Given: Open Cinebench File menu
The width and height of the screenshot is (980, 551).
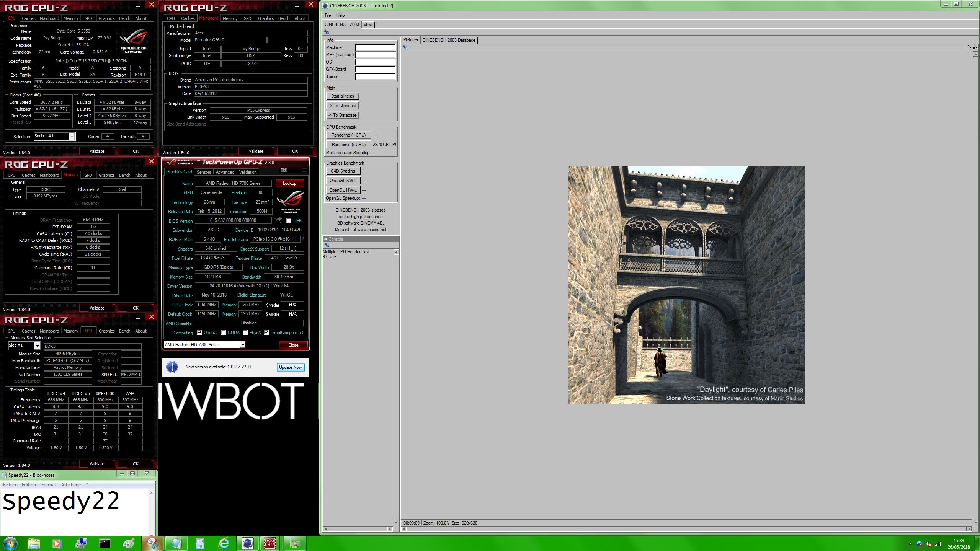Looking at the screenshot, I should pos(328,15).
